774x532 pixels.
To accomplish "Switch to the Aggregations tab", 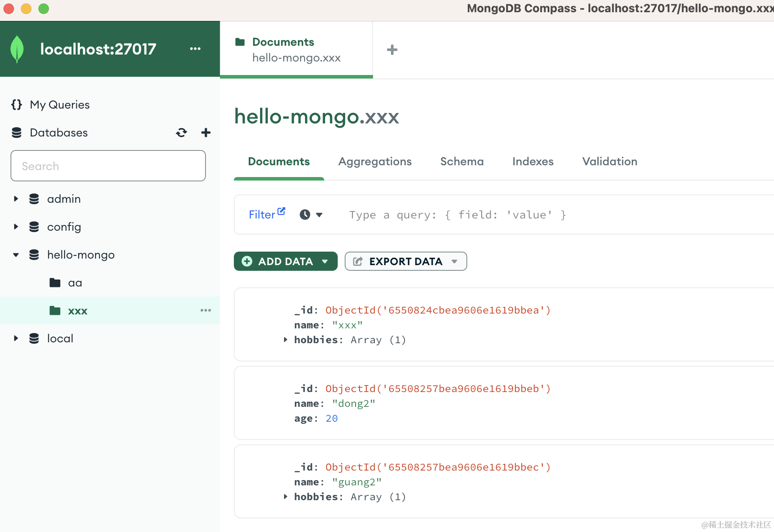I will [x=375, y=162].
